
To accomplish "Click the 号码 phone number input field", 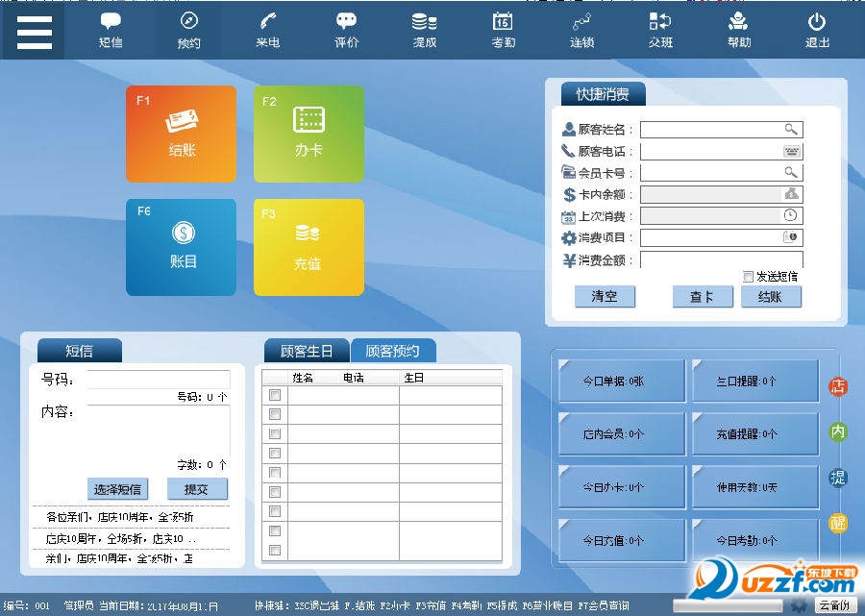I will 159,380.
